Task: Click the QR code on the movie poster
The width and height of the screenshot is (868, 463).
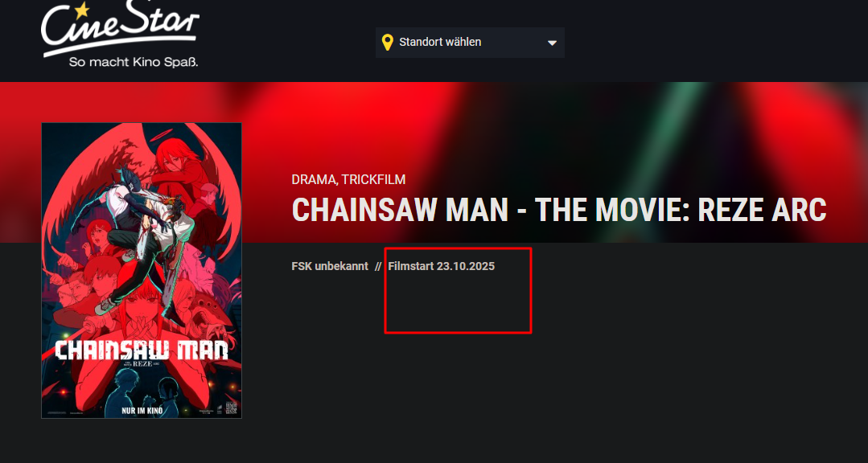Action: click(231, 409)
